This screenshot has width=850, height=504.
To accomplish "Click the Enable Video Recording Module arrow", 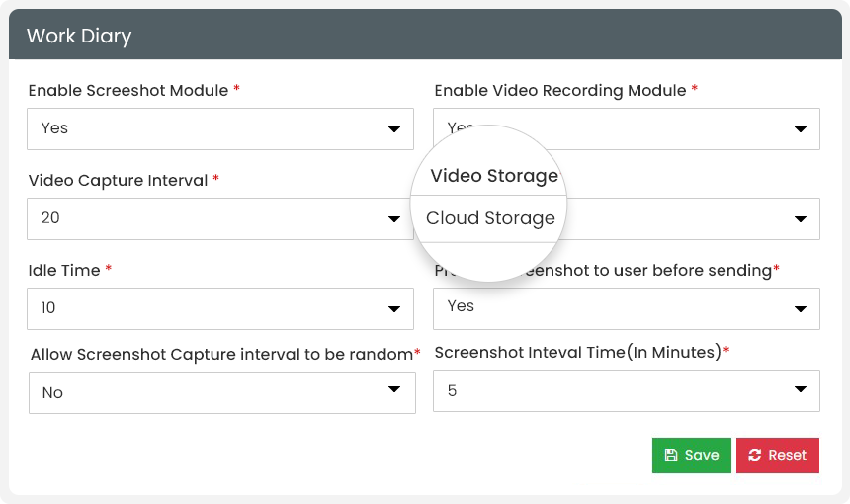I will click(801, 129).
